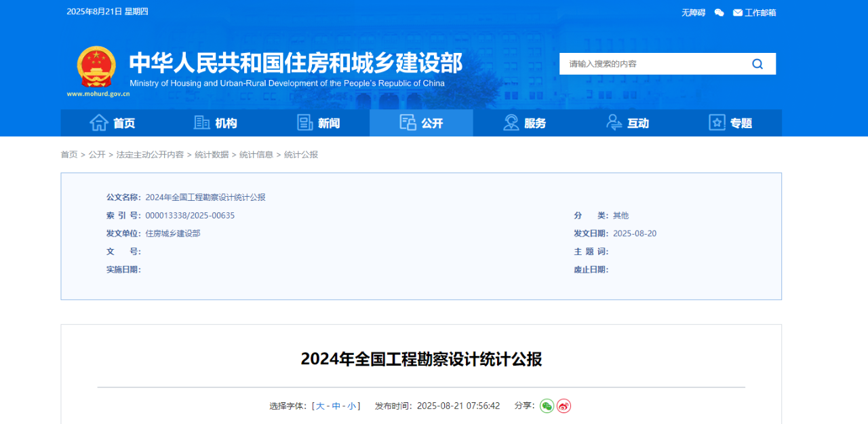The height and width of the screenshot is (424, 868).
Task: Share article via red Weibo icon
Action: [564, 406]
